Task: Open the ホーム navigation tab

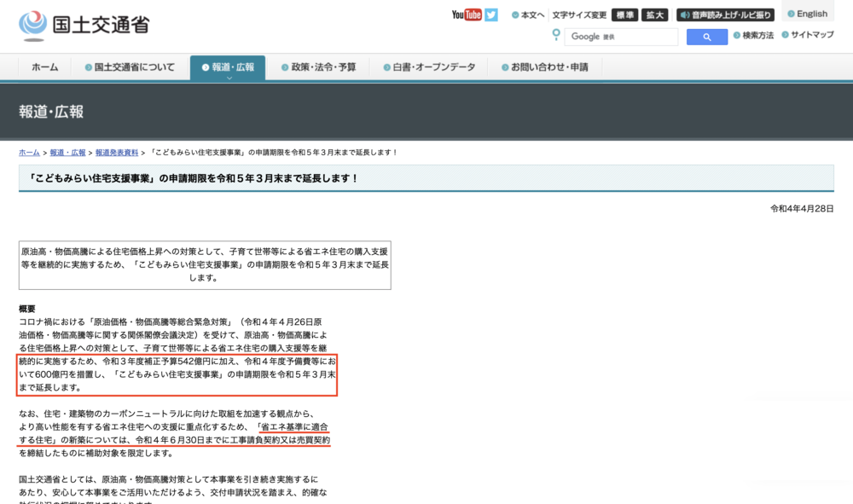Action: click(x=44, y=67)
